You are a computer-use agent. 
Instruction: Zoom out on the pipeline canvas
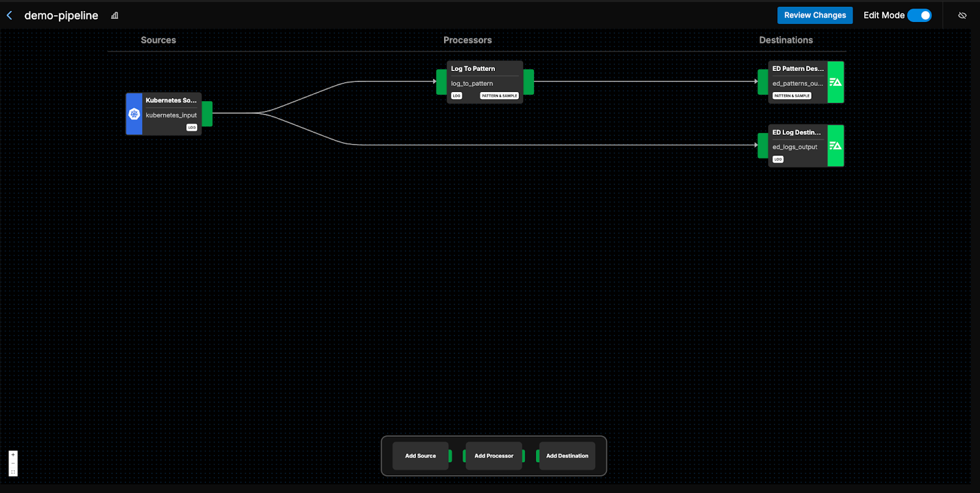(13, 464)
